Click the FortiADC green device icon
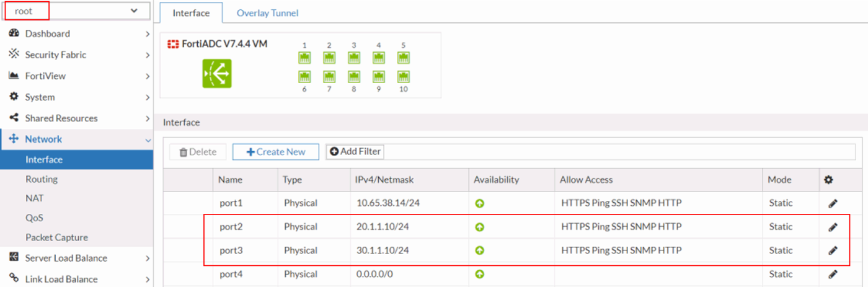The height and width of the screenshot is (287, 868). coord(216,73)
